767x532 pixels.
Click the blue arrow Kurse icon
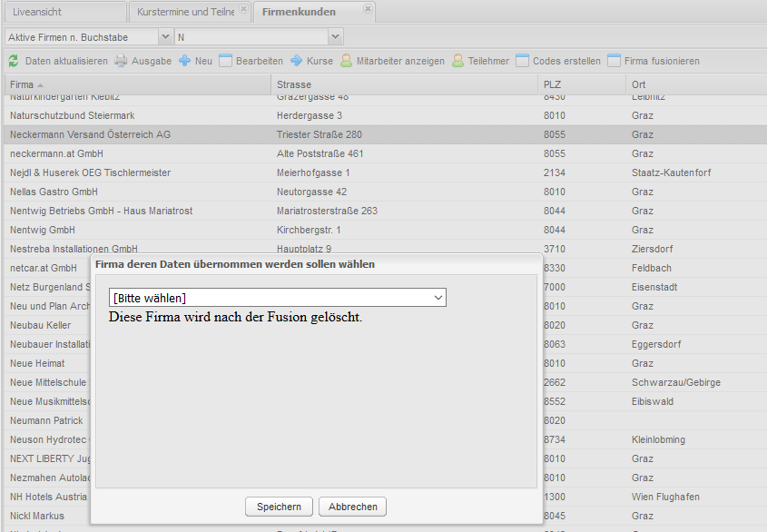coord(296,61)
